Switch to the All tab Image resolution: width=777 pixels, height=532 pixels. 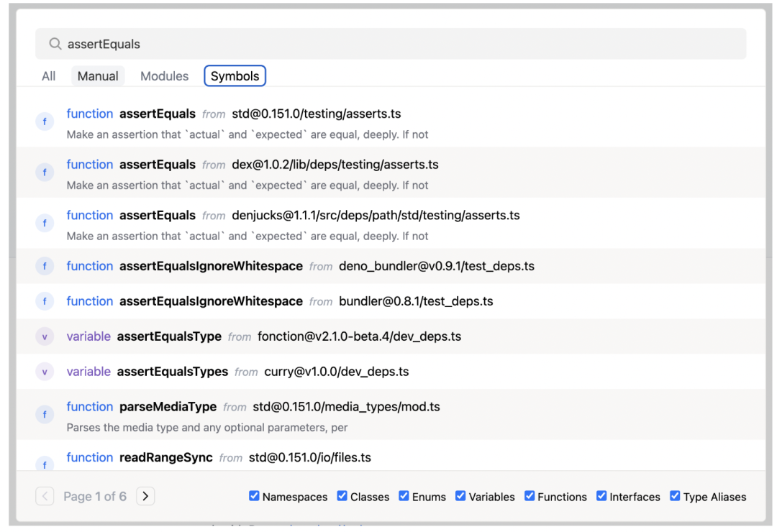point(48,75)
